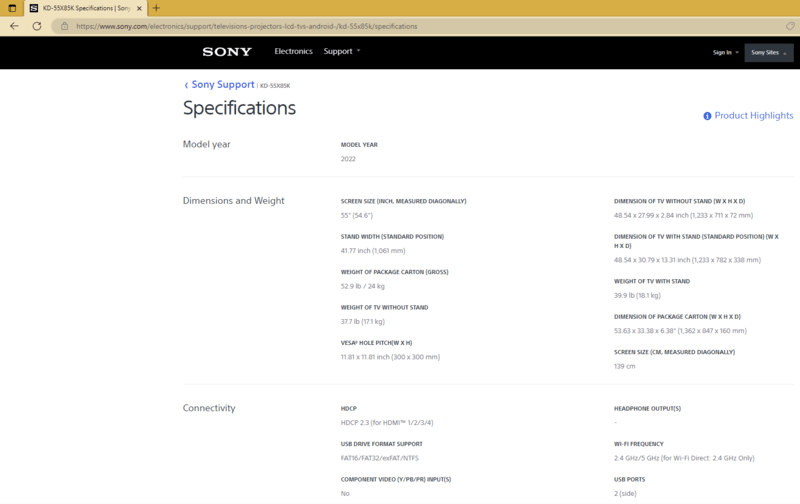Viewport: 800px width, 504px height.
Task: Click dimension with stand value 48.54 x 30.79 x 13.31
Action: click(687, 260)
